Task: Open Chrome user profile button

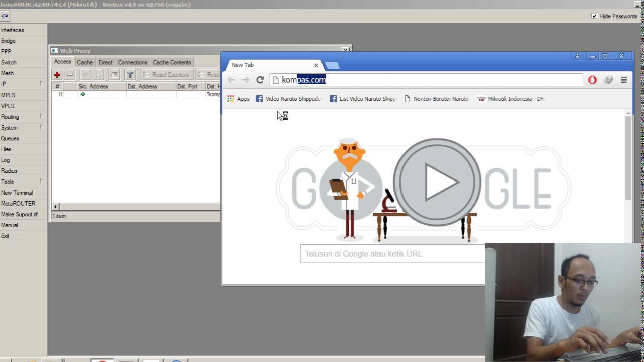Action: (x=578, y=56)
